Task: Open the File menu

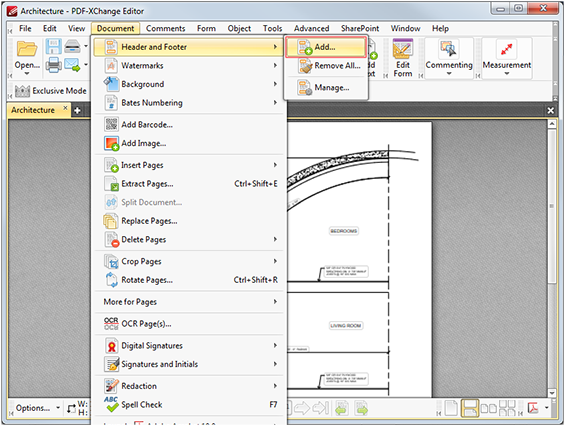Action: click(25, 28)
